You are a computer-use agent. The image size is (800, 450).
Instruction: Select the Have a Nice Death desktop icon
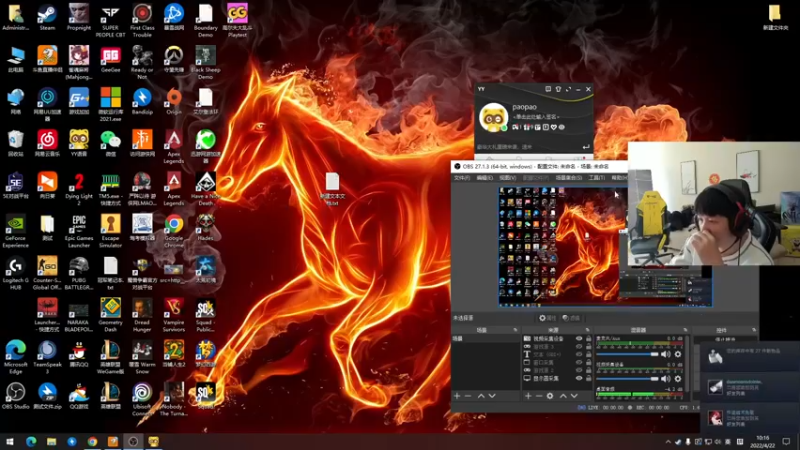pos(205,189)
